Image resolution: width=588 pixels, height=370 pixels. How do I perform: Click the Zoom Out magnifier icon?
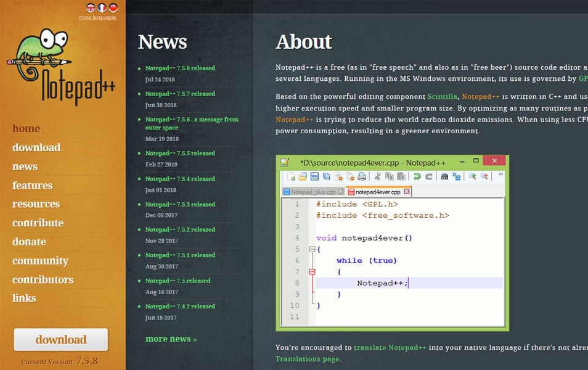[x=484, y=176]
